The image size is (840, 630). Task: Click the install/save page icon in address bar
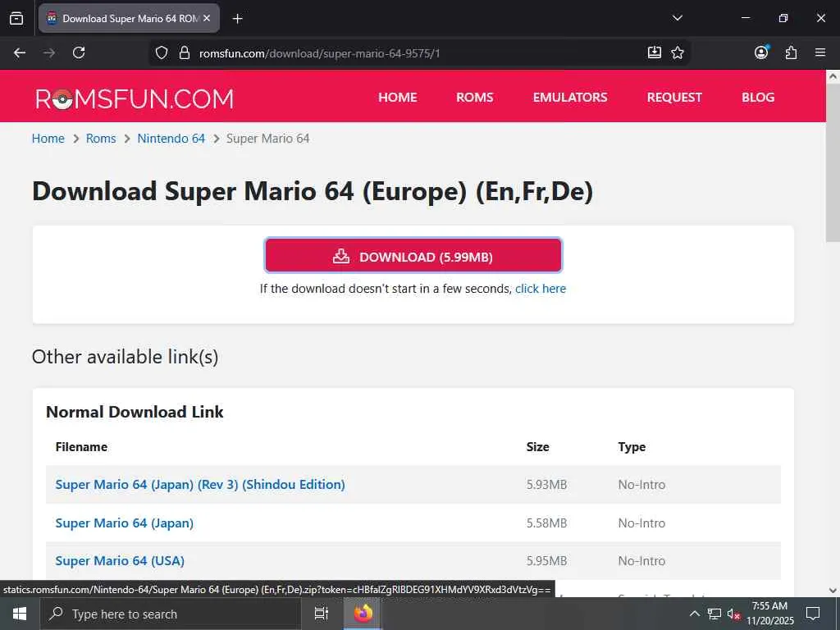pyautogui.click(x=654, y=52)
